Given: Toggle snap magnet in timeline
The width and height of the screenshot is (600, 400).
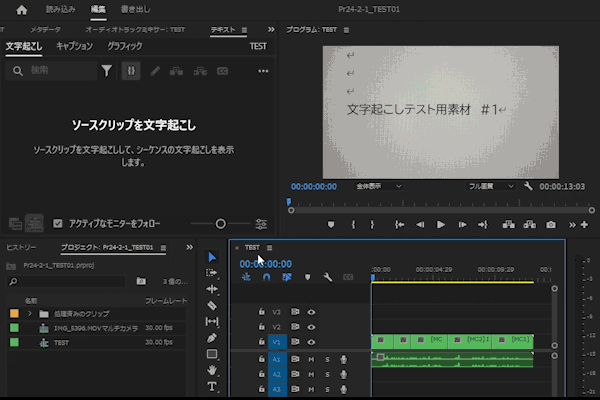Looking at the screenshot, I should [x=266, y=277].
